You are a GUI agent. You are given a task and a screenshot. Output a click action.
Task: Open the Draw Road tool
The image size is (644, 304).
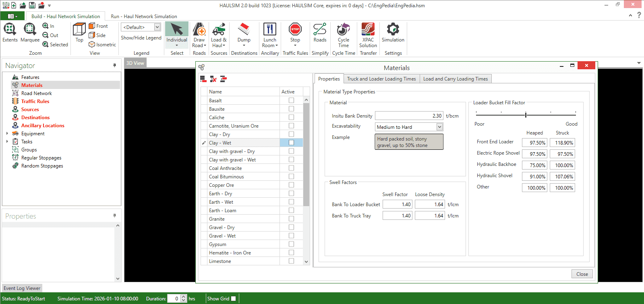tap(199, 30)
